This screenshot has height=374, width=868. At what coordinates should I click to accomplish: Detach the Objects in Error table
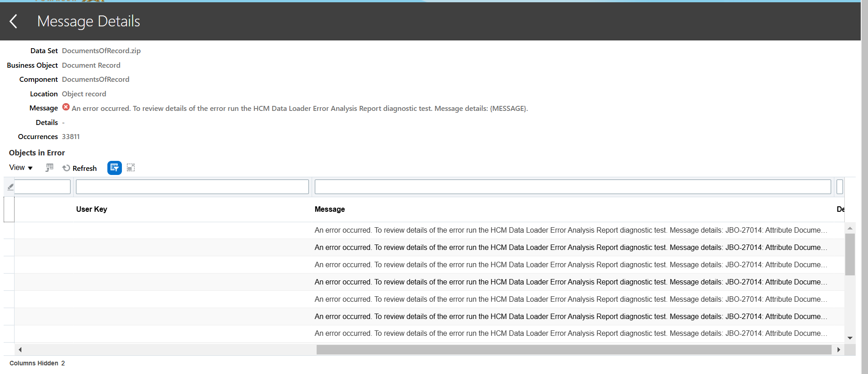coord(131,168)
